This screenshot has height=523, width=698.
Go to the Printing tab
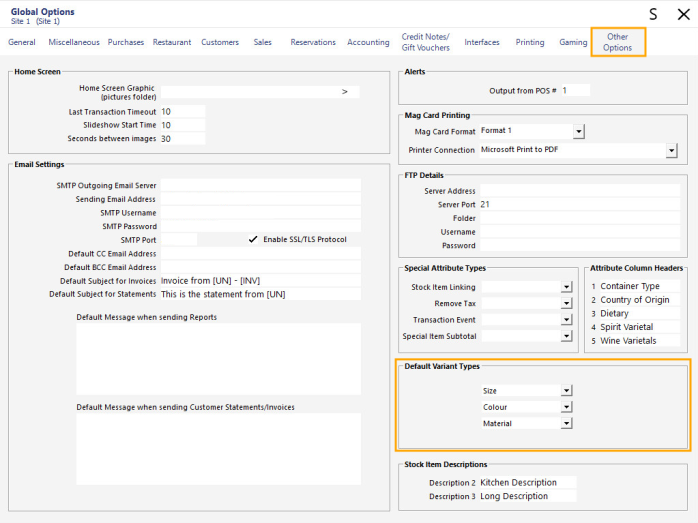(530, 42)
